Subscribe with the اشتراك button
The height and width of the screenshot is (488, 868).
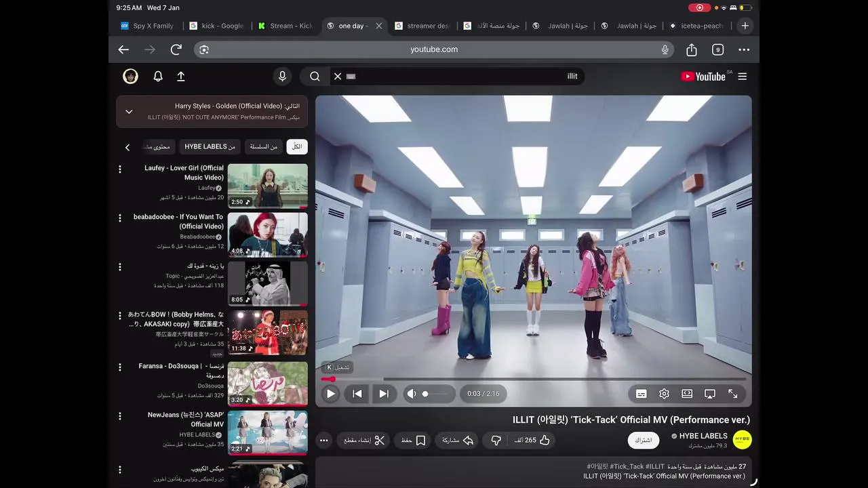[644, 441]
